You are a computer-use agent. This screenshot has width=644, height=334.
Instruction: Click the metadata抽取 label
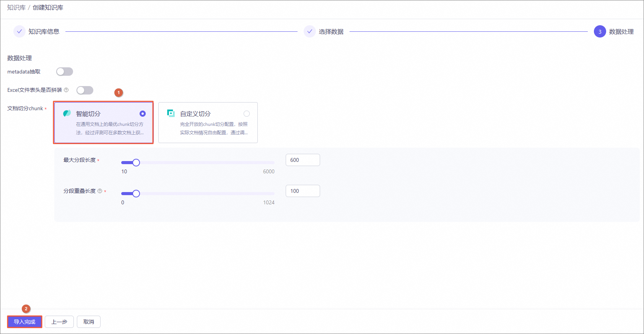24,72
